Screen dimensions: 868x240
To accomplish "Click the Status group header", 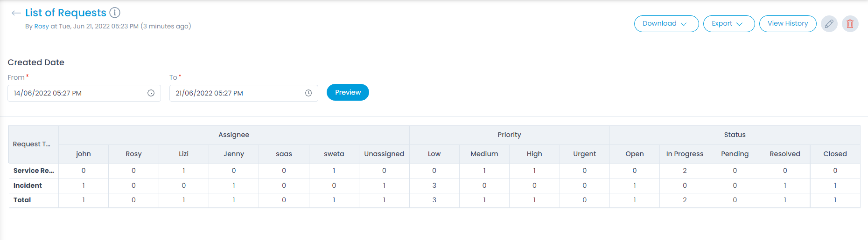I will tap(735, 135).
